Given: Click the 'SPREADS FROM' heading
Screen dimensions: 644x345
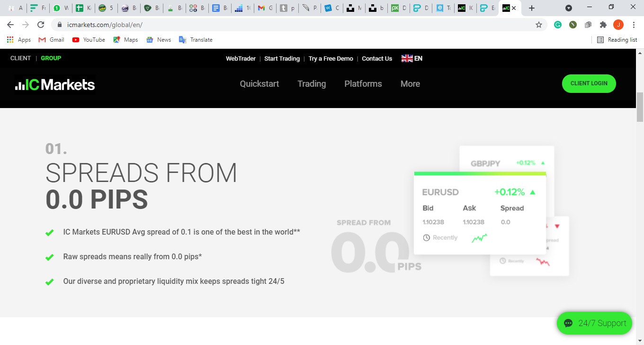Looking at the screenshot, I should coord(141,173).
